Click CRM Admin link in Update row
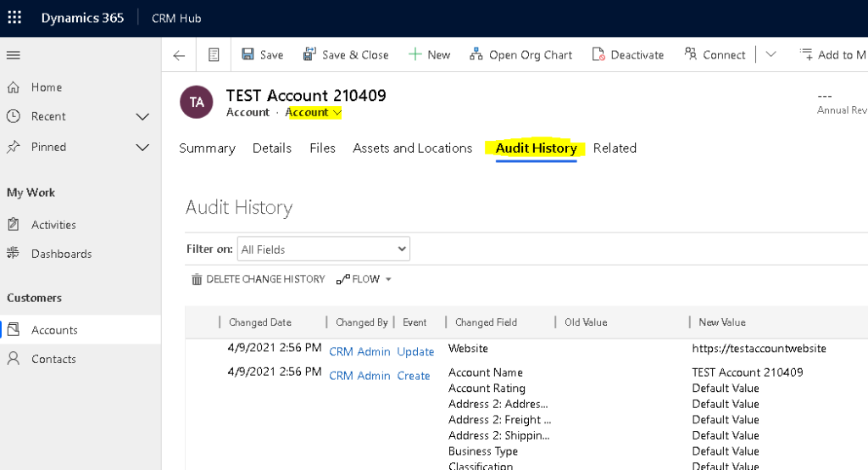Viewport: 868px width, 470px height. (x=359, y=352)
